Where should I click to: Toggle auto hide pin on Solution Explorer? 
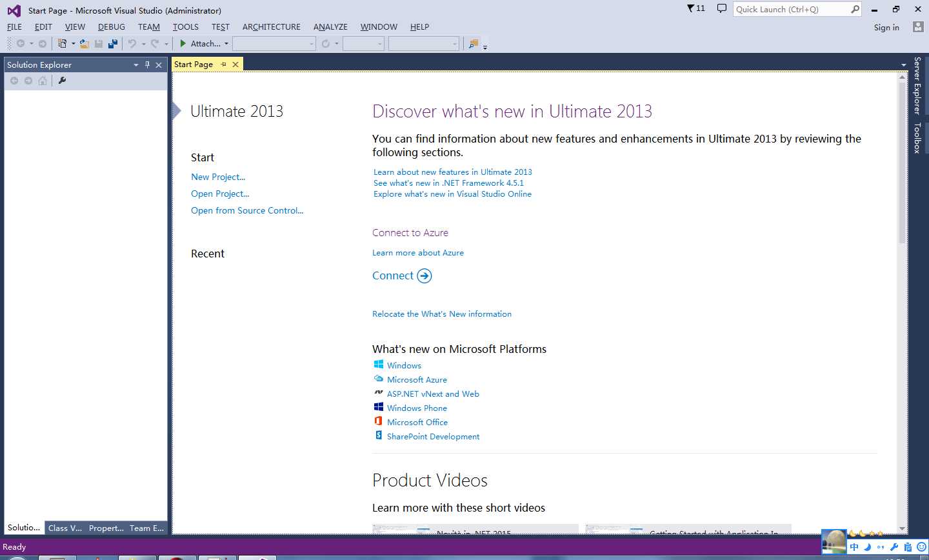[147, 65]
